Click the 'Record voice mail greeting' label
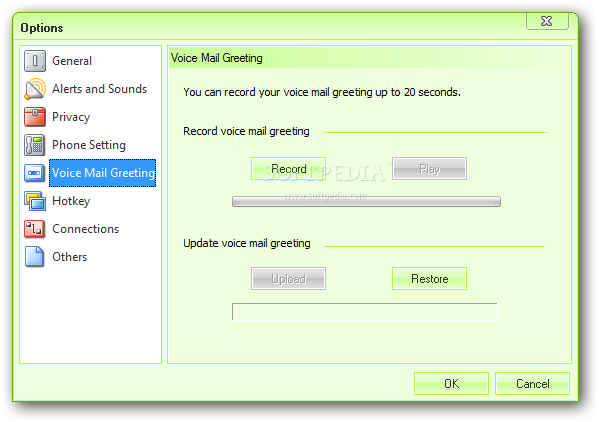The image size is (599, 422). [246, 131]
